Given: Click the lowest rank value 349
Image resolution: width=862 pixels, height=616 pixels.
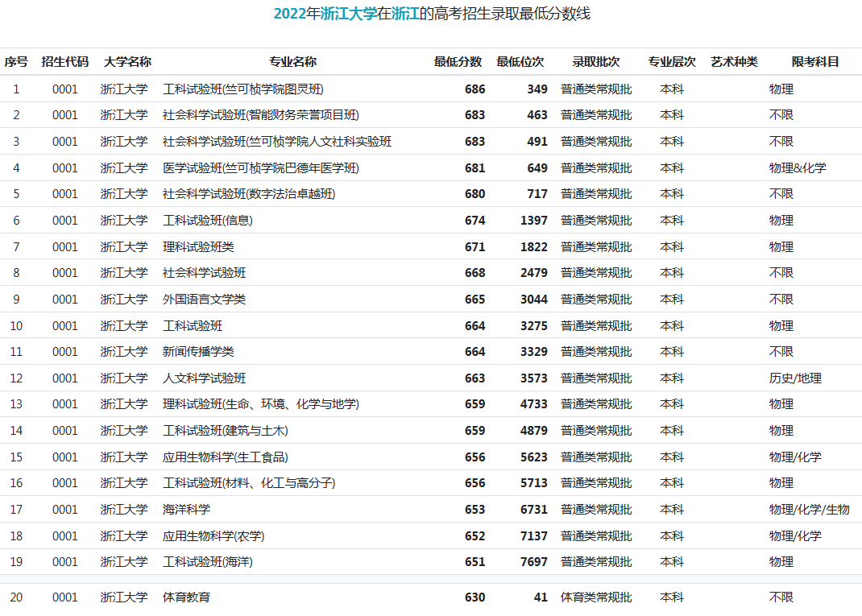Looking at the screenshot, I should pyautogui.click(x=537, y=89).
